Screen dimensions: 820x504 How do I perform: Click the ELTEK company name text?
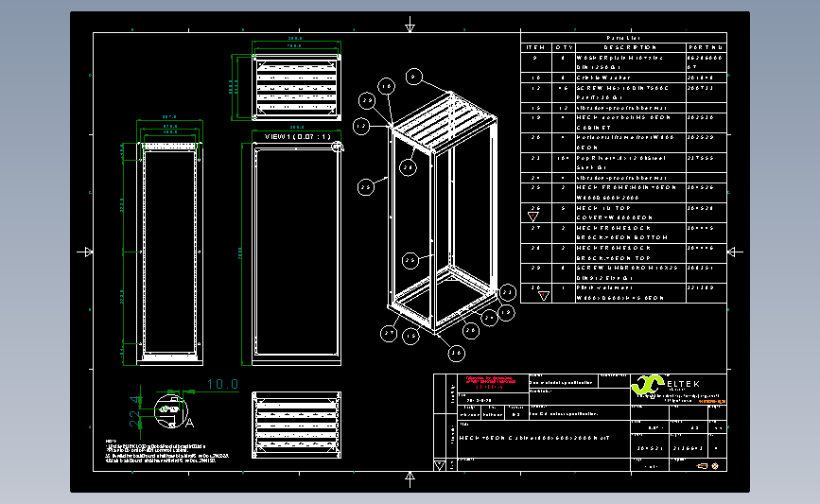point(683,384)
